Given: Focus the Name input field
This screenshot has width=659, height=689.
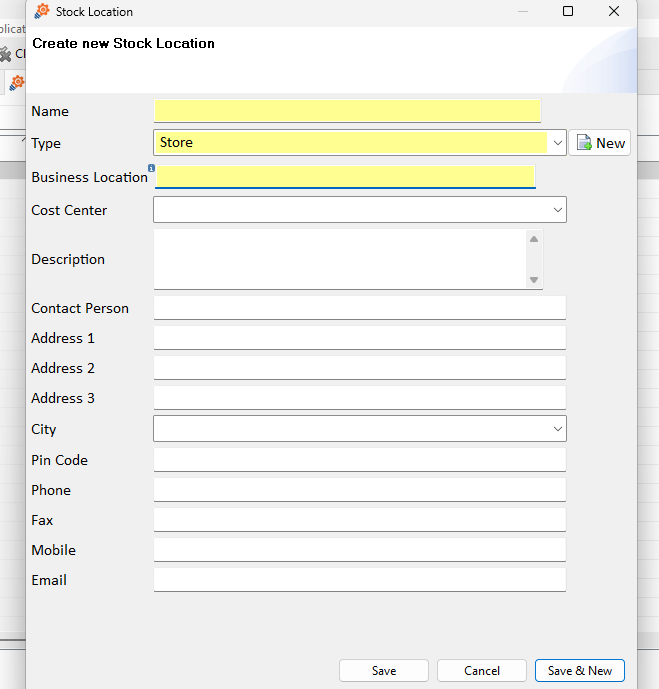Looking at the screenshot, I should 347,111.
